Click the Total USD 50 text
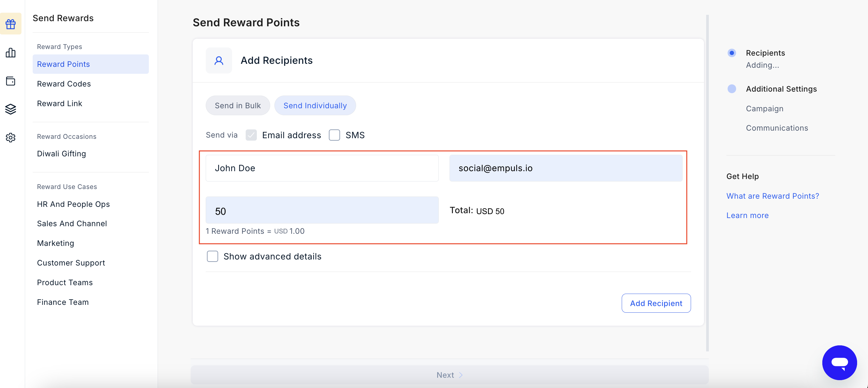 point(477,211)
